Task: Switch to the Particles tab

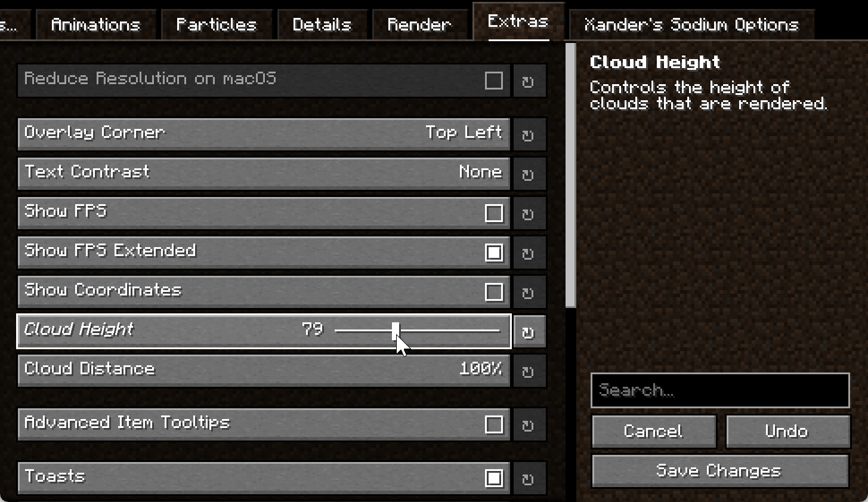Action: [x=216, y=24]
